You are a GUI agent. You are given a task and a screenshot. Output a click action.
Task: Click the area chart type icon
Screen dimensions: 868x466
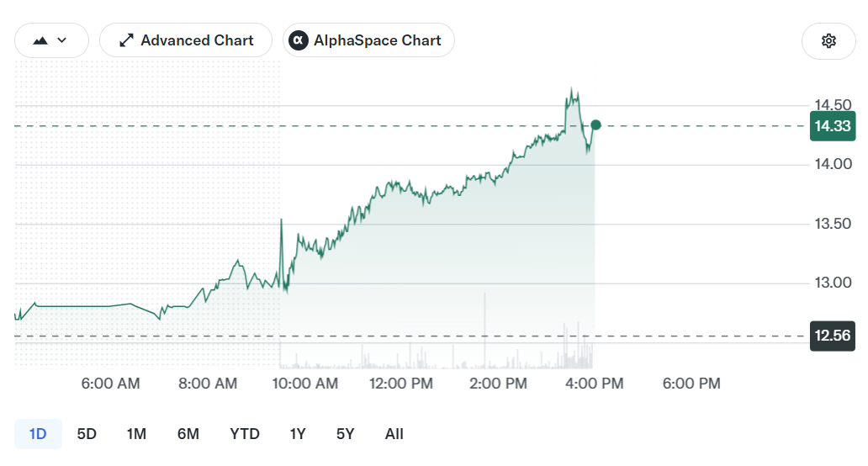coord(40,40)
